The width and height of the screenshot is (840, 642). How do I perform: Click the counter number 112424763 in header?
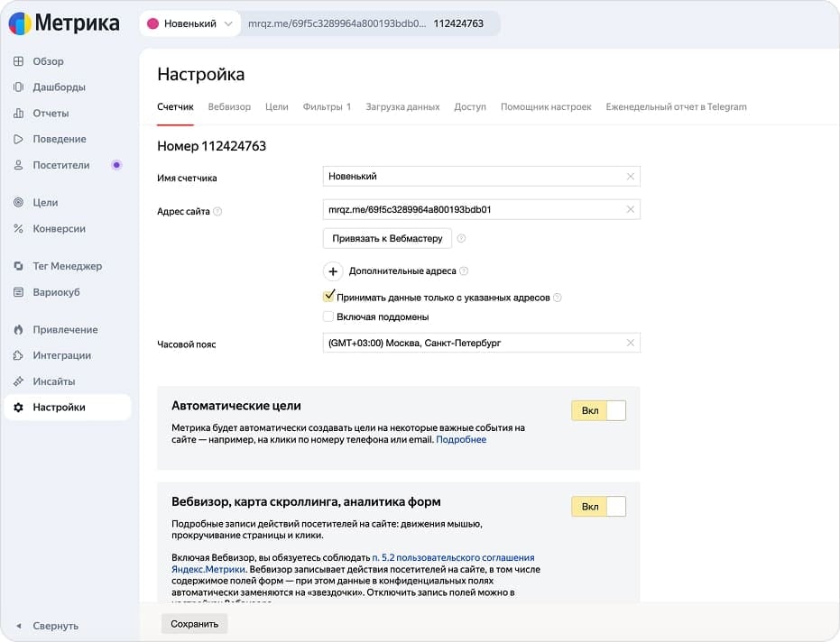pyautogui.click(x=458, y=23)
